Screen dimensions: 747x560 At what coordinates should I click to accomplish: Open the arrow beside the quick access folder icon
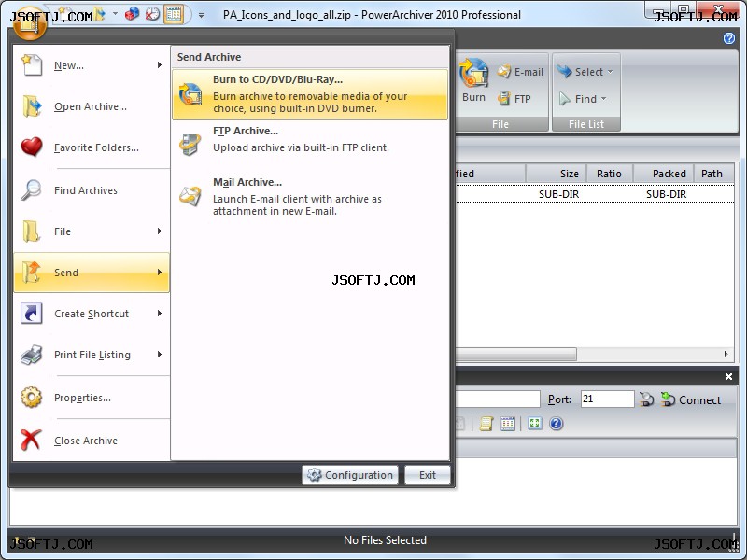point(115,14)
